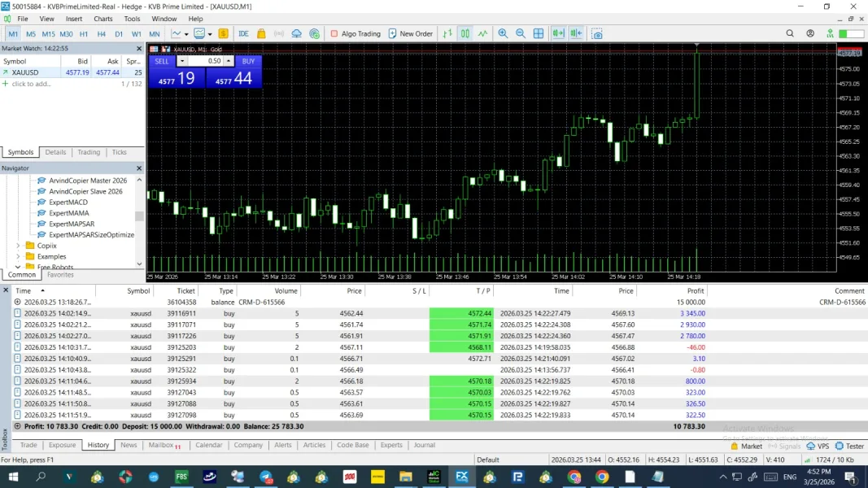Image resolution: width=868 pixels, height=488 pixels.
Task: Switch to the Journal tab
Action: (424, 445)
